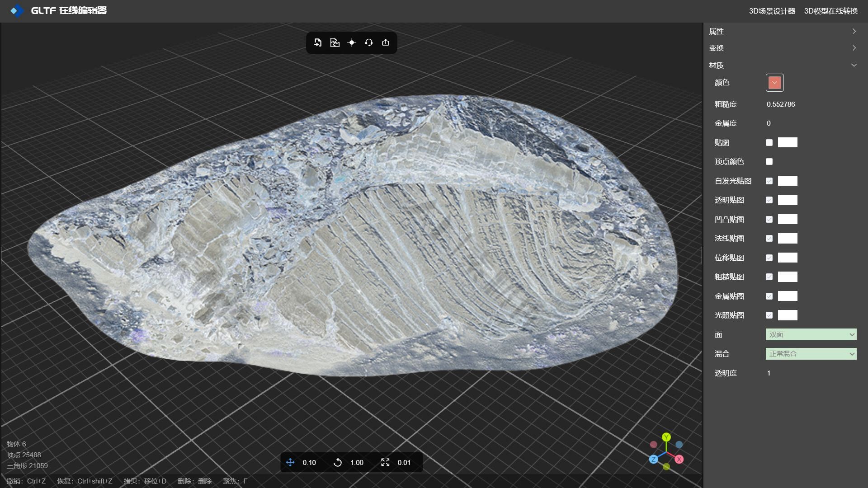Open 3D模型在线转换 link
The height and width of the screenshot is (488, 868).
pyautogui.click(x=830, y=11)
